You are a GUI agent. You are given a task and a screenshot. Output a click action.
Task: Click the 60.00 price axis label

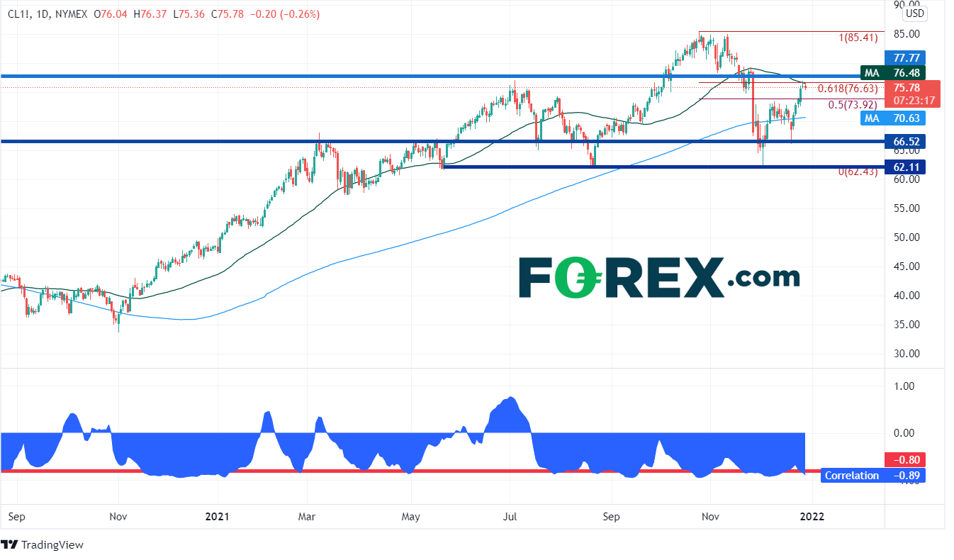point(906,179)
